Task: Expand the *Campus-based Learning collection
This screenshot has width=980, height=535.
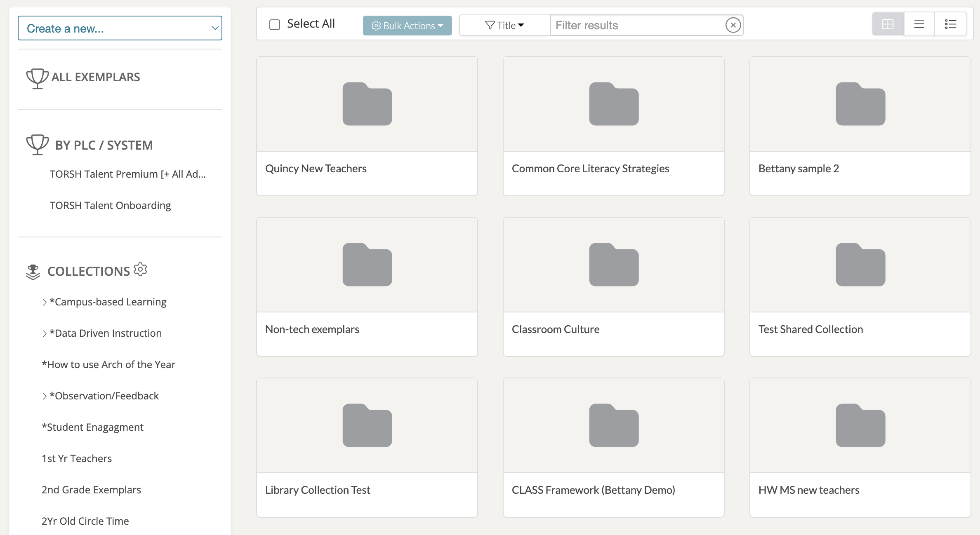Action: pyautogui.click(x=45, y=302)
